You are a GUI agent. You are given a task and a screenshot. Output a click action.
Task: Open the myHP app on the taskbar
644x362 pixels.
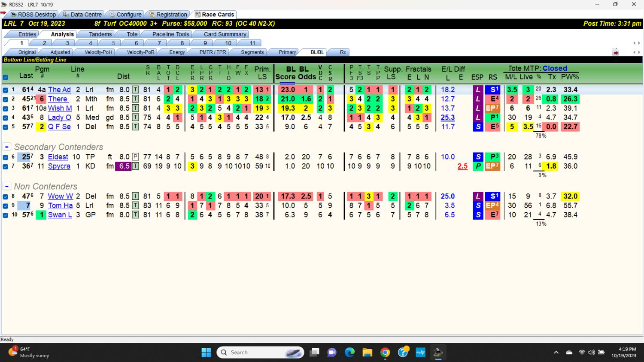(420, 353)
